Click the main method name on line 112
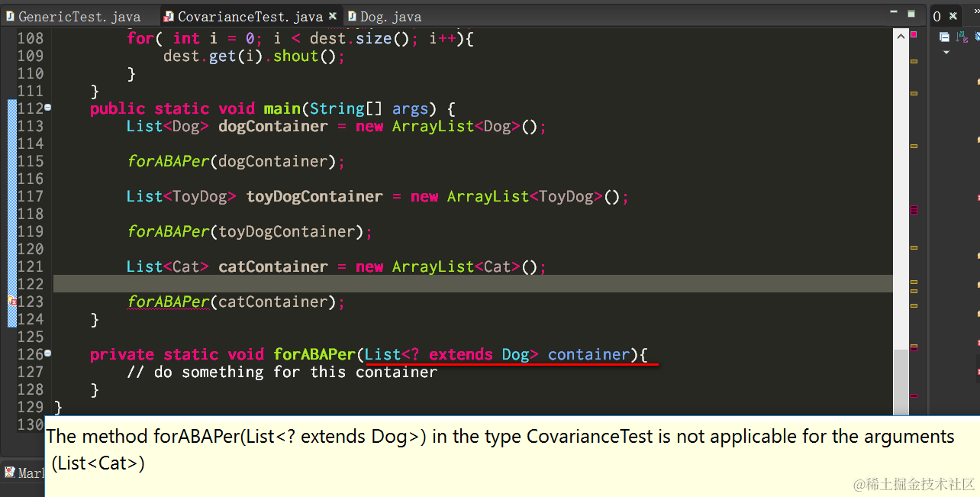The width and height of the screenshot is (980, 497). 282,108
